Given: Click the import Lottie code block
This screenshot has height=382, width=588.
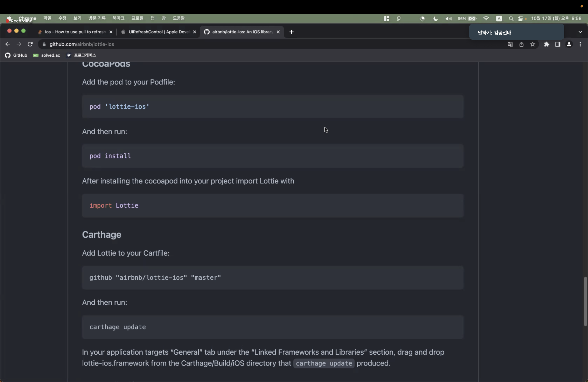Looking at the screenshot, I should click(273, 205).
